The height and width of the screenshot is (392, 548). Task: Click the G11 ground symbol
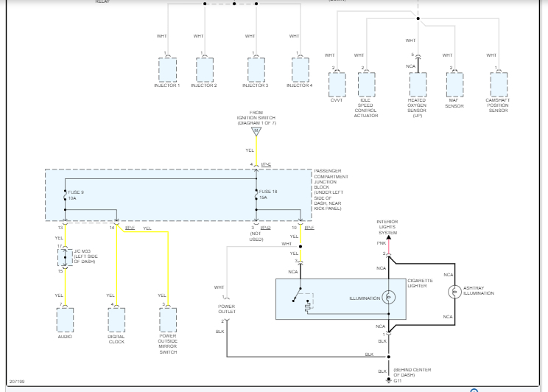tap(388, 380)
